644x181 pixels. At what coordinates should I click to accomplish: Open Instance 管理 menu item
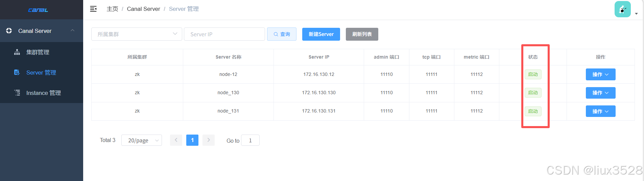tap(42, 93)
